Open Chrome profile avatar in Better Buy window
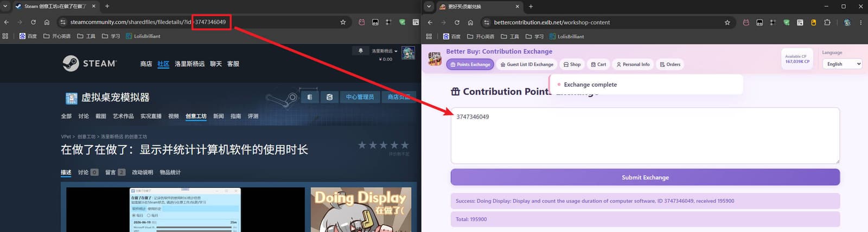Image resolution: width=868 pixels, height=232 pixels. [847, 22]
